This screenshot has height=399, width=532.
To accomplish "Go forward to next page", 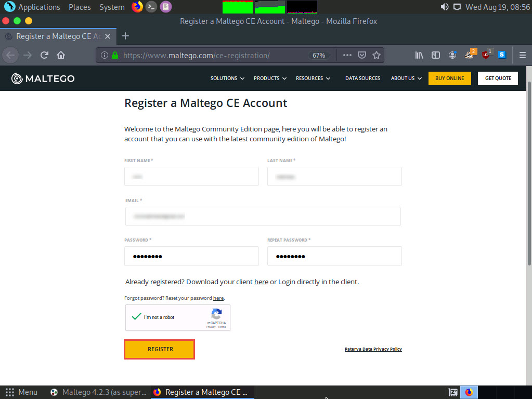I will click(x=28, y=55).
